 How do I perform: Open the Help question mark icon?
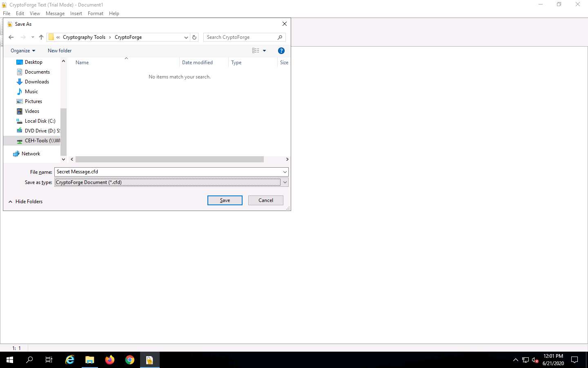[281, 51]
